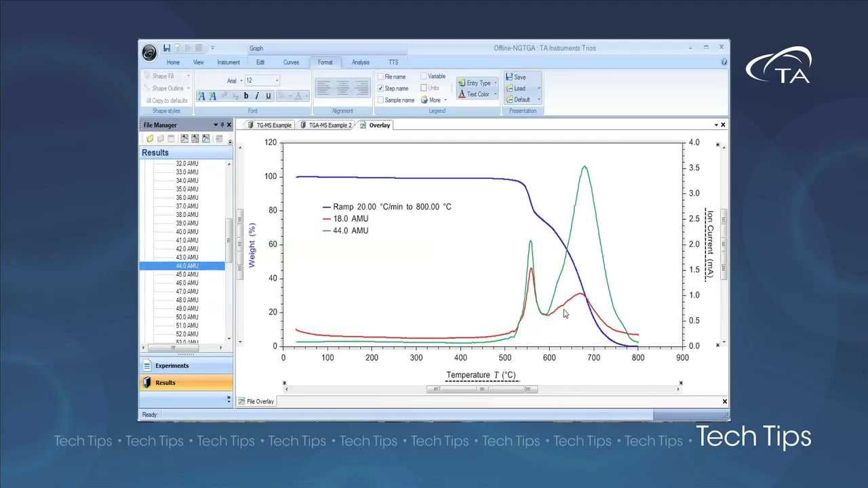This screenshot has width=868, height=488.
Task: Click the save icon in quick access toolbar
Action: tap(167, 48)
